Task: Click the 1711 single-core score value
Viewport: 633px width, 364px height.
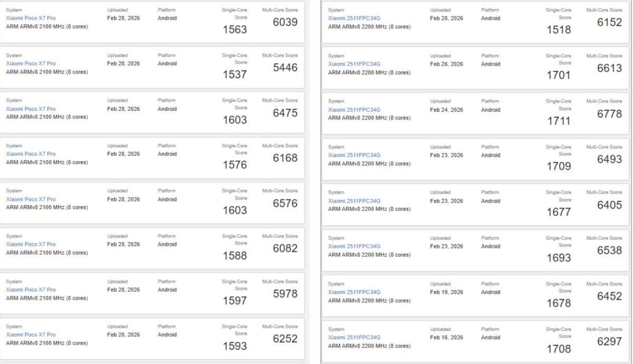Action: pyautogui.click(x=559, y=121)
